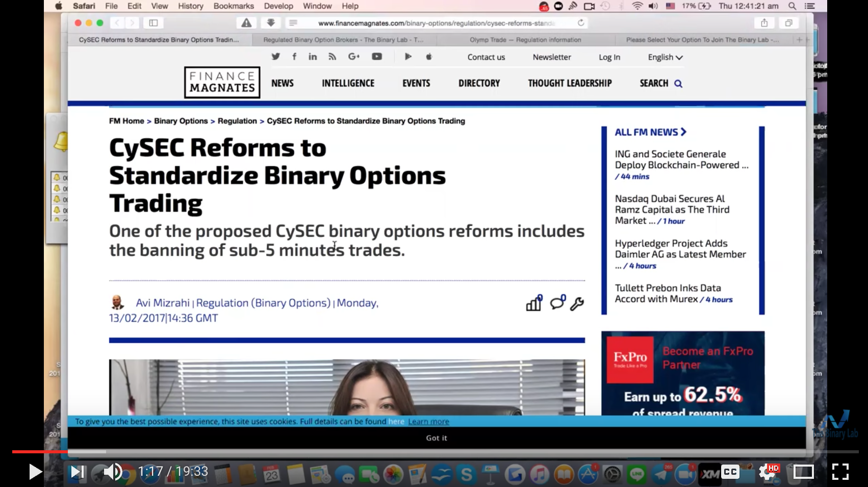868x487 pixels.
Task: Open the YouTube channel icon
Action: pos(377,57)
